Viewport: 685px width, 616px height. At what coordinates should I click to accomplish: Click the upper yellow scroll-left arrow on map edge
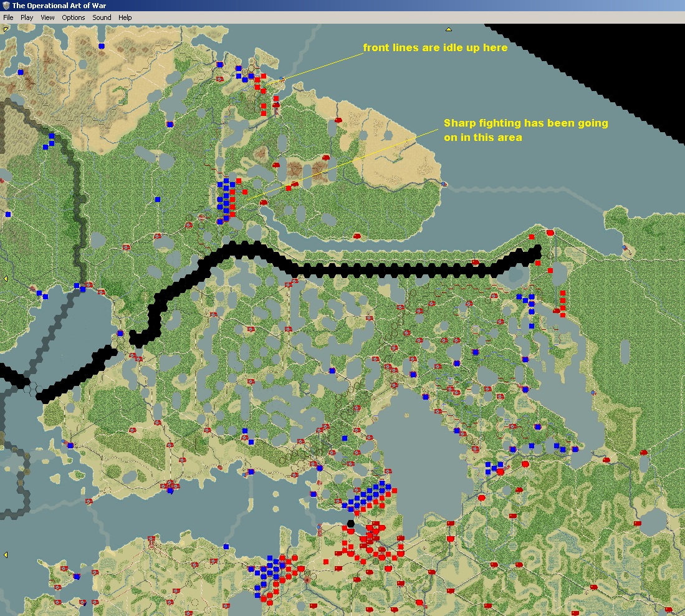coord(5,278)
